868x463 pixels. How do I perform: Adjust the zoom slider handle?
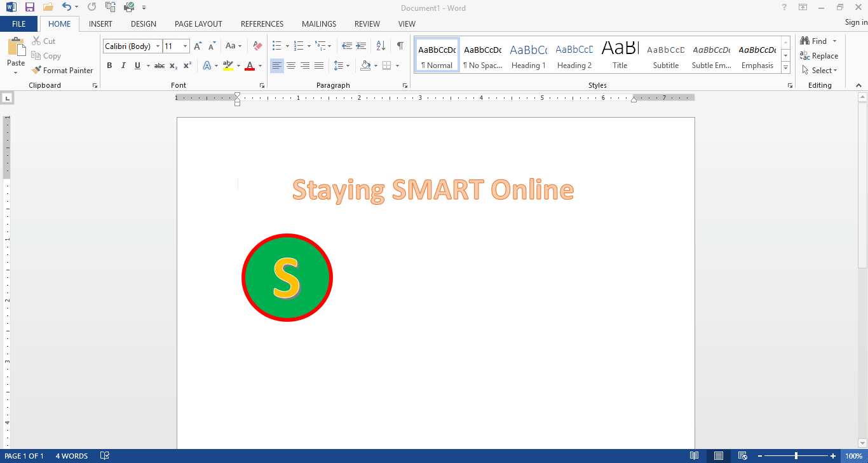click(796, 456)
